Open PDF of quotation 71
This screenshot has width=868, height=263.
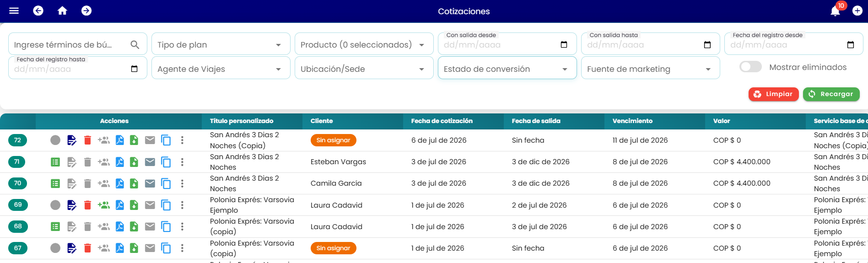tap(119, 162)
